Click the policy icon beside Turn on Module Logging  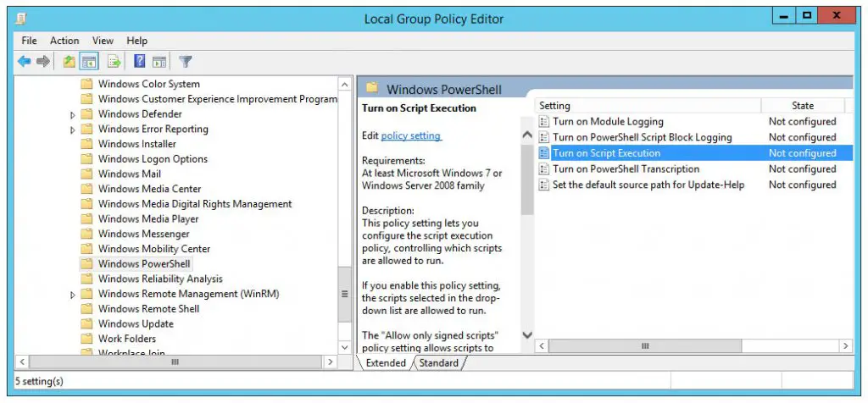coord(544,122)
